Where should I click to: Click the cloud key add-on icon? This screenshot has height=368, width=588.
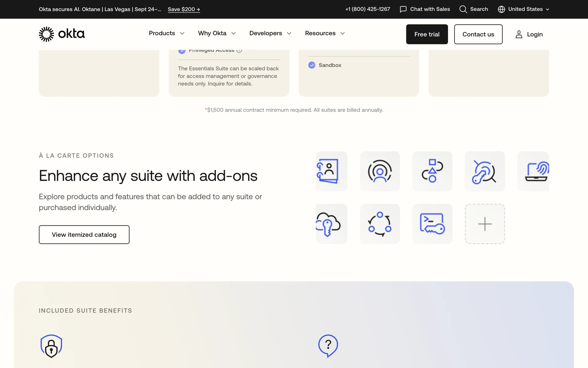(331, 224)
